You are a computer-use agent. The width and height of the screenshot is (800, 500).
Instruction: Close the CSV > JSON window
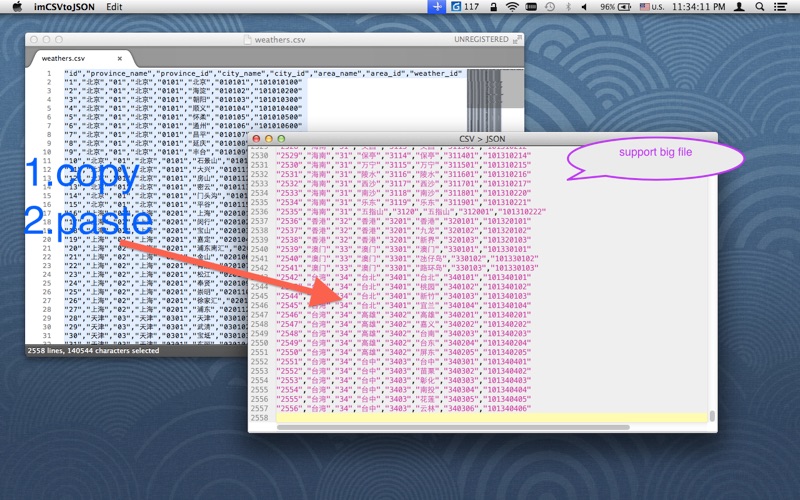pos(257,139)
